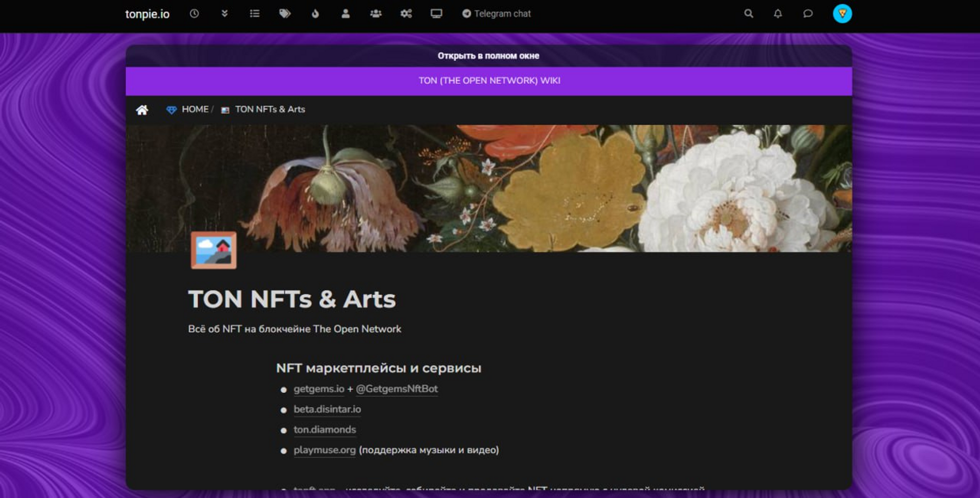Open notifications bell icon

[x=778, y=14]
